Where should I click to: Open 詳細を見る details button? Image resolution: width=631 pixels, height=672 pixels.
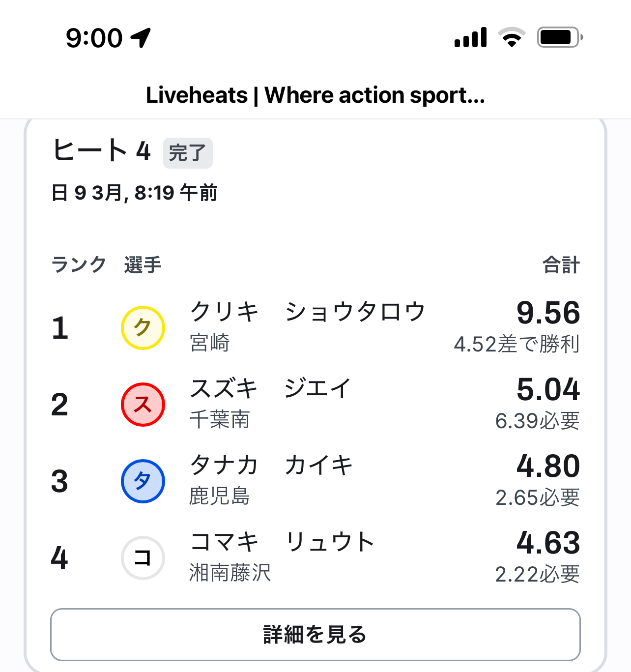pos(315,635)
